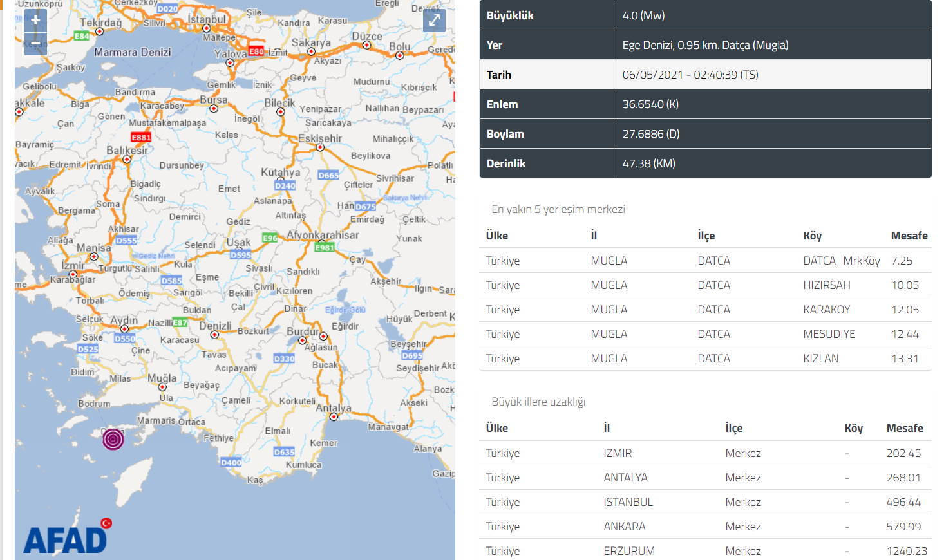The height and width of the screenshot is (560, 944).
Task: Click the Eskişehir city marker
Action: (x=320, y=147)
